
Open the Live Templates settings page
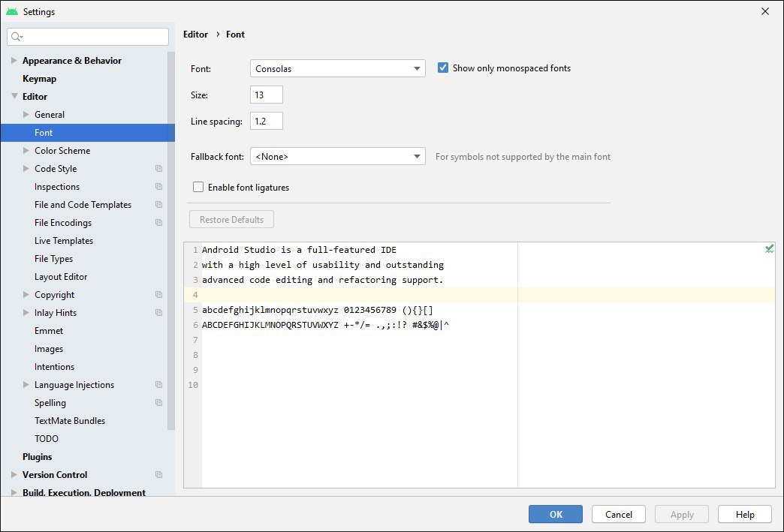pyautogui.click(x=64, y=241)
